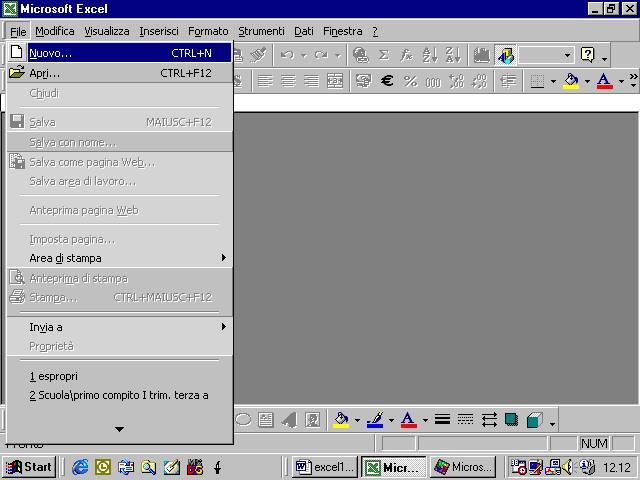The image size is (640, 480).
Task: Apply Fill Color in the Drawing toolbar
Action: coord(341,420)
